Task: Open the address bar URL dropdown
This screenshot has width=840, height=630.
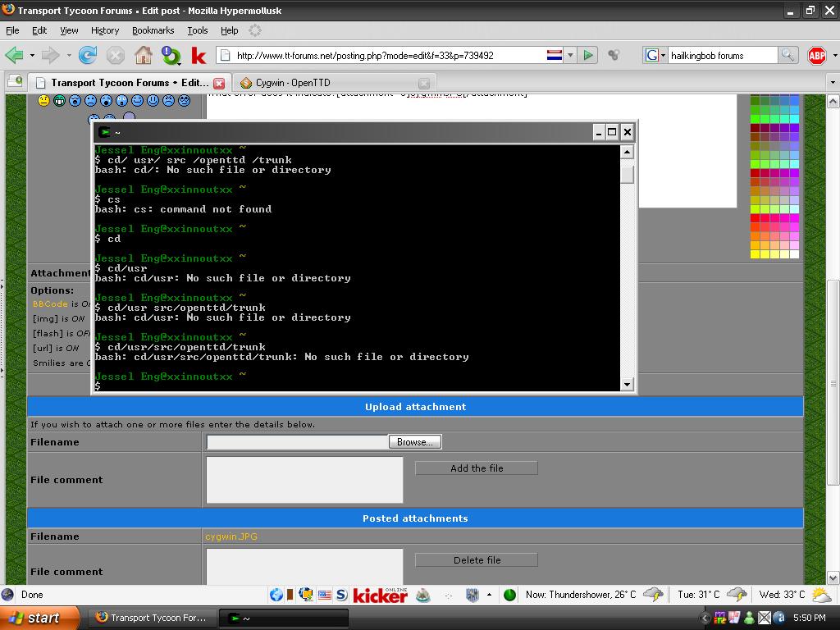Action: 570,55
